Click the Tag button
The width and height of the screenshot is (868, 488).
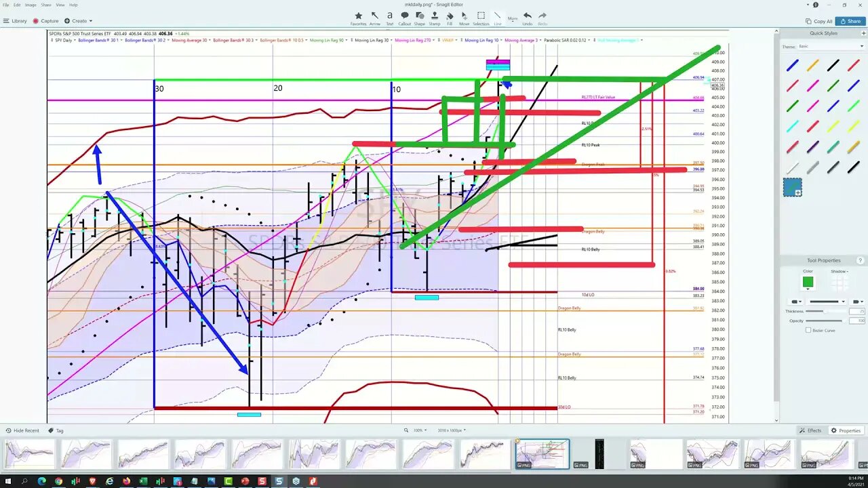56,430
